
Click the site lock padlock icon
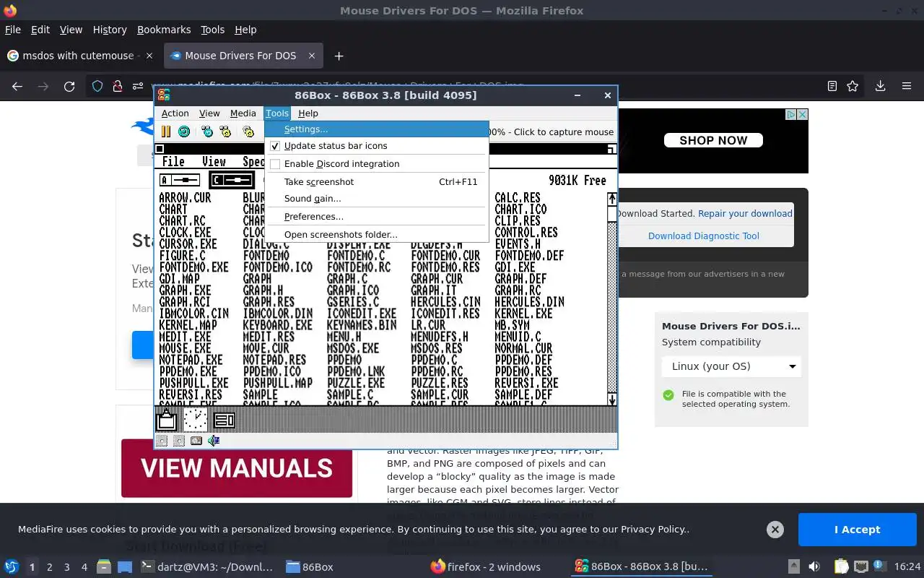point(117,86)
